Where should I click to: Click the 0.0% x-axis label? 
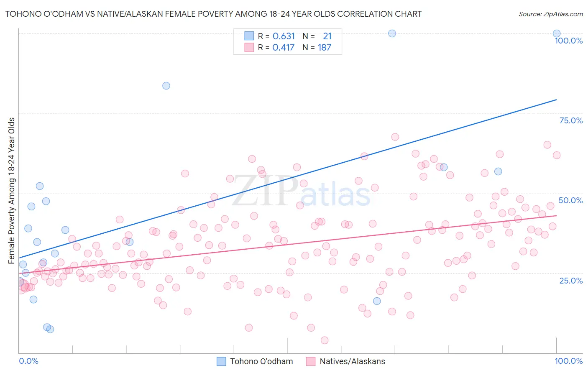click(28, 361)
